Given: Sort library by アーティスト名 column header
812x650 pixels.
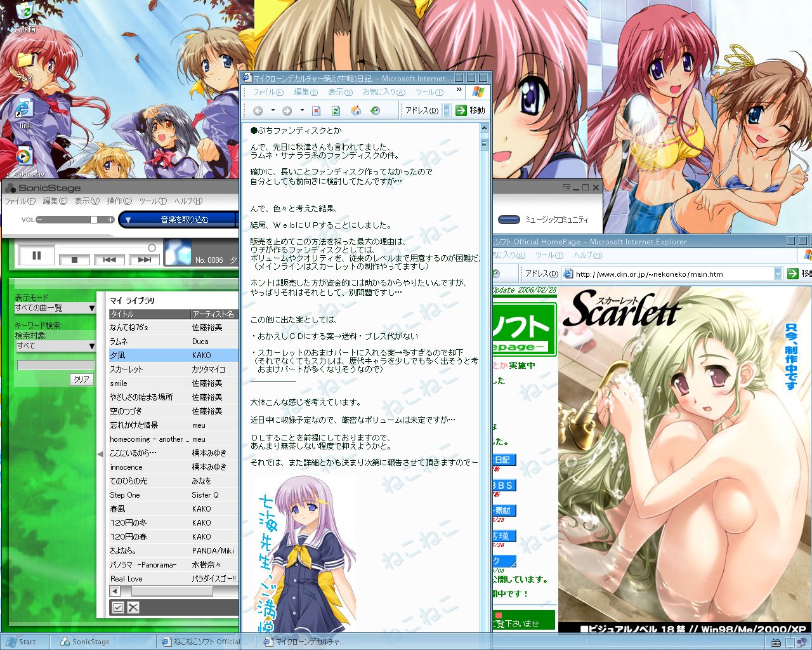Looking at the screenshot, I should pos(214,314).
